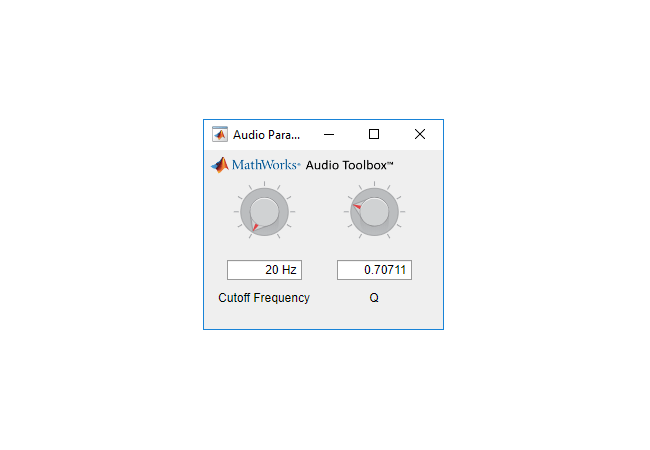Click the red pointer on Q knob
650x450 pixels.
pos(357,206)
